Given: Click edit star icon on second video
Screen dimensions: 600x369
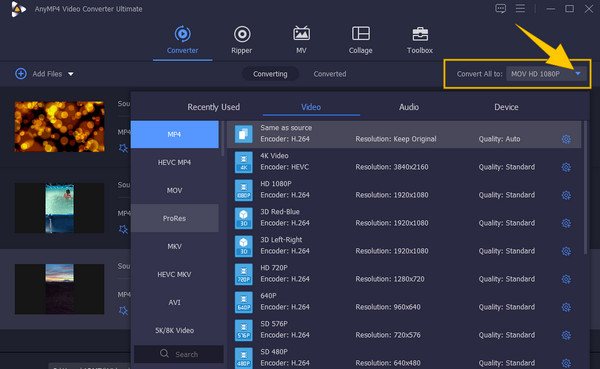Looking at the screenshot, I should click(123, 229).
